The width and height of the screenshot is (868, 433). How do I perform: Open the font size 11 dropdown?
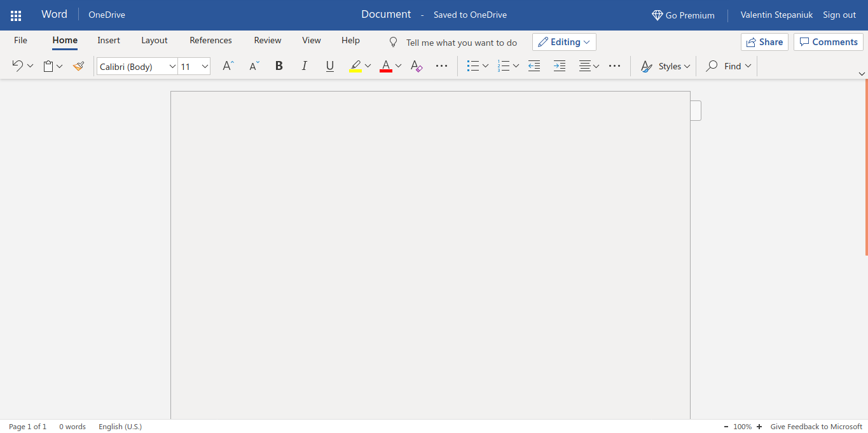coord(194,66)
